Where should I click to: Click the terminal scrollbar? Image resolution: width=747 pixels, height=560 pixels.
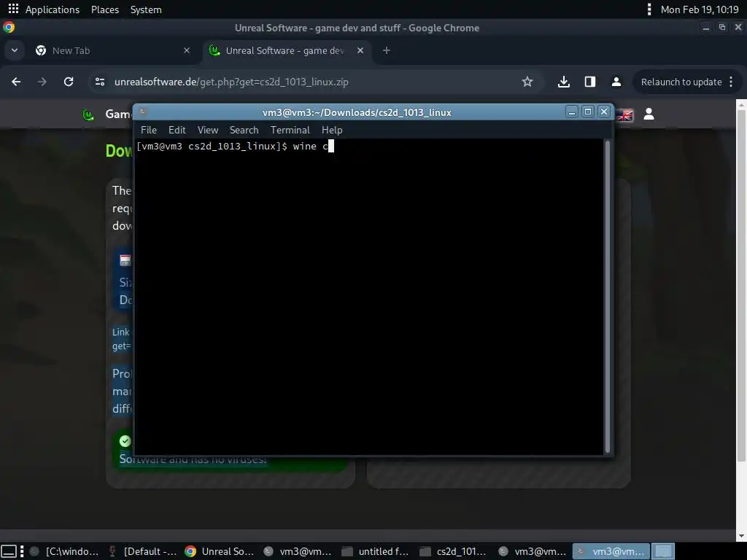click(607, 296)
